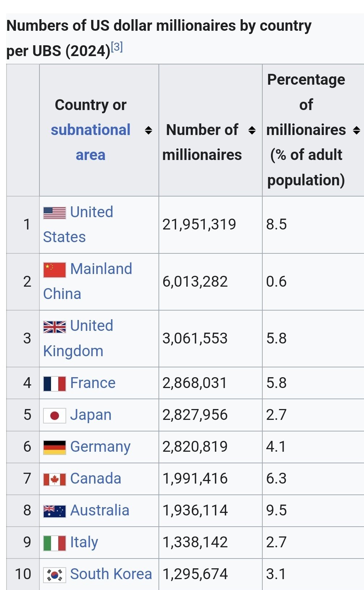
Task: Click the China flag icon
Action: (x=54, y=270)
